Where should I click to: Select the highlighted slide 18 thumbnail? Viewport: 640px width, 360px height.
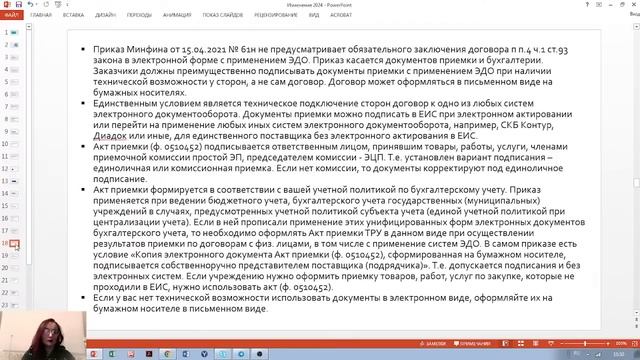point(14,244)
